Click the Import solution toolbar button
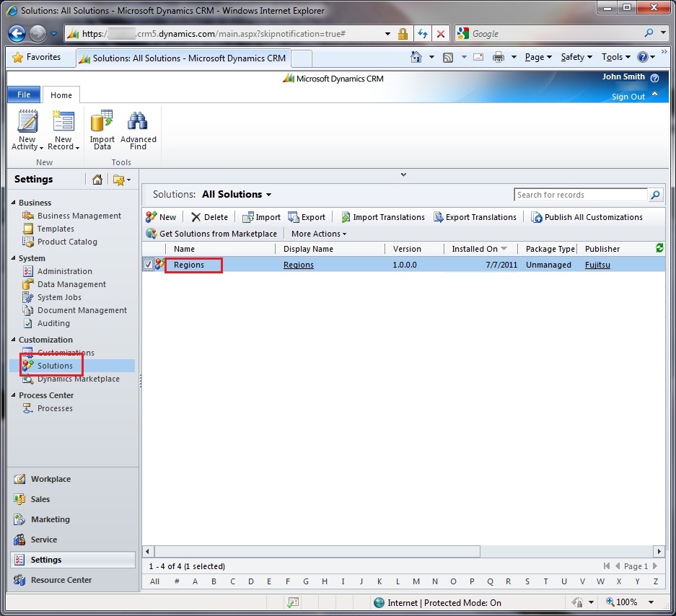The image size is (676, 616). (261, 217)
